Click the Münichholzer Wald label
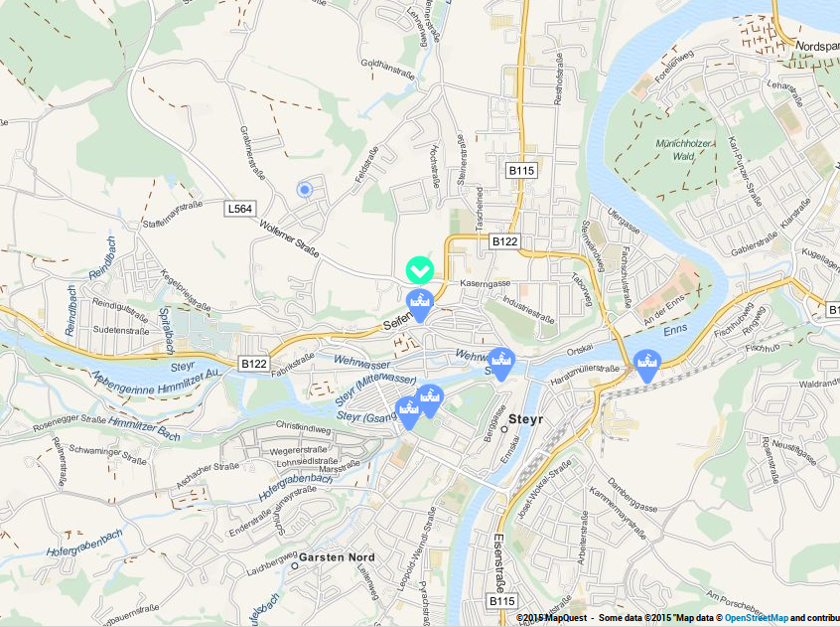Screen dimensions: 840x627 click(683, 150)
